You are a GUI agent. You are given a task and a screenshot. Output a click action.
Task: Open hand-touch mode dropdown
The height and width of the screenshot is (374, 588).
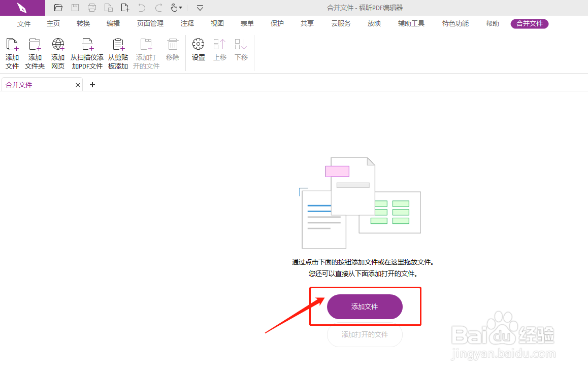(x=176, y=8)
